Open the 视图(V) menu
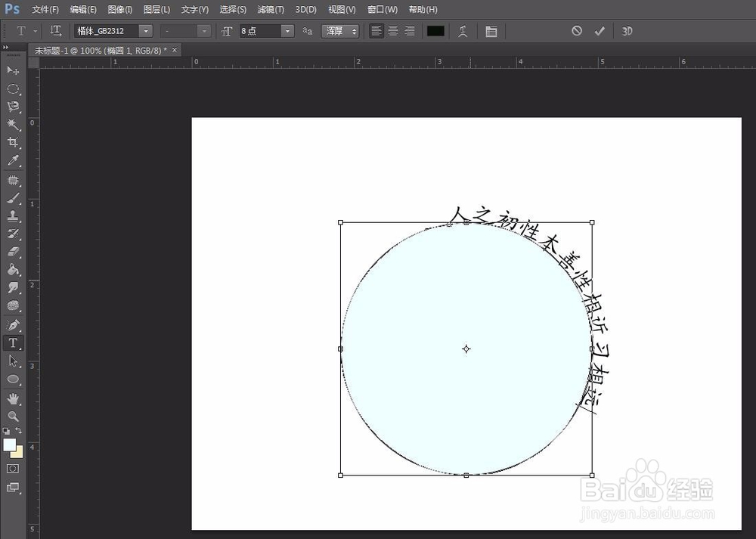The image size is (756, 539). pyautogui.click(x=342, y=10)
